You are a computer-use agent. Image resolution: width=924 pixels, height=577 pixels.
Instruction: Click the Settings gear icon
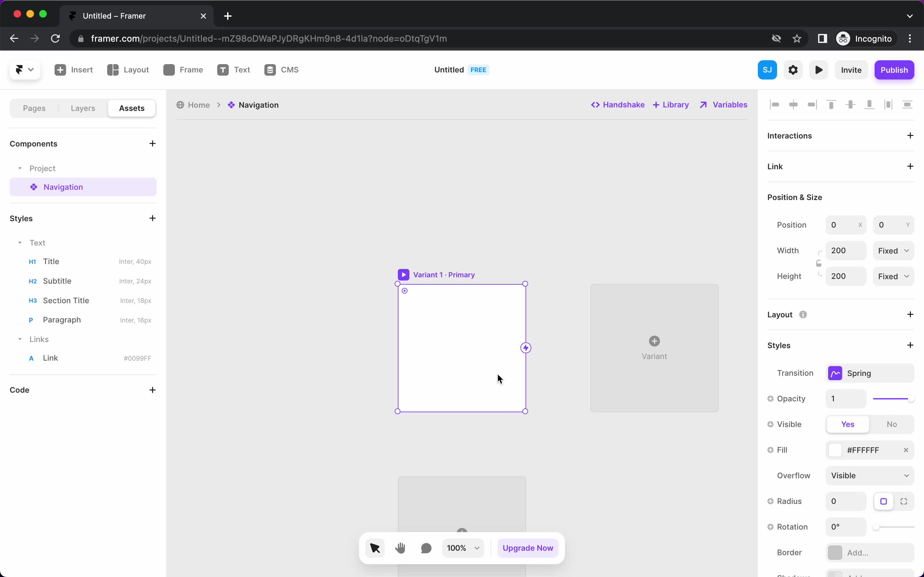click(x=793, y=70)
